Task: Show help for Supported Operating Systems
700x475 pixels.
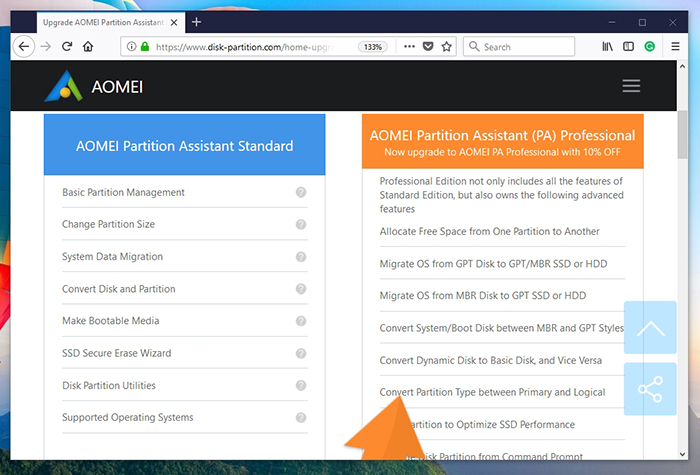Action: point(301,417)
